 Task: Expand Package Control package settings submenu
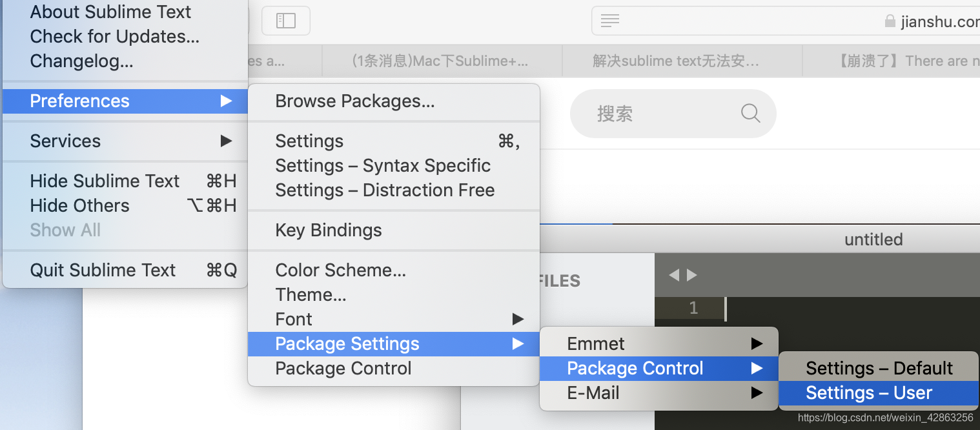(659, 368)
